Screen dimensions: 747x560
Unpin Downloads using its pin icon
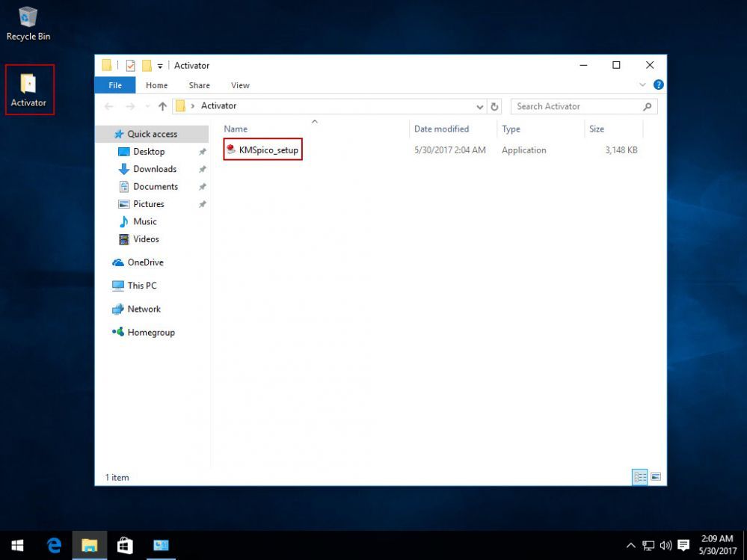202,170
